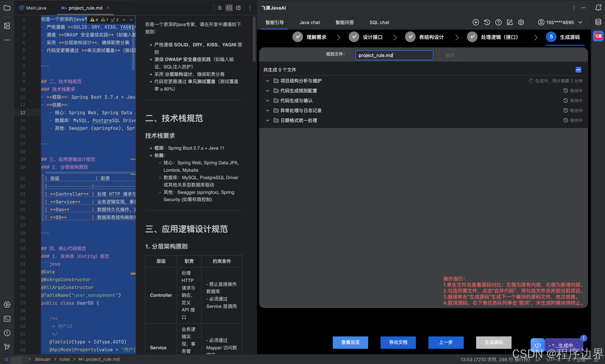Switch markdown view to preview only

(238, 8)
